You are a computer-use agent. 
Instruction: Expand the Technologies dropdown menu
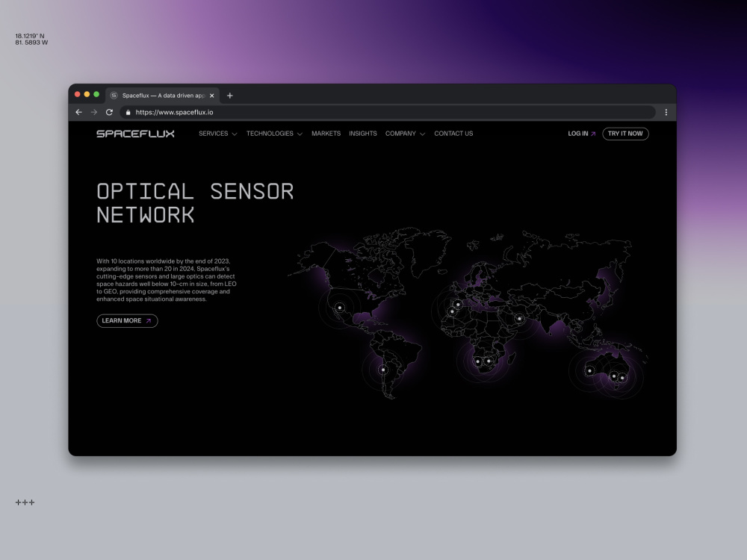(274, 134)
